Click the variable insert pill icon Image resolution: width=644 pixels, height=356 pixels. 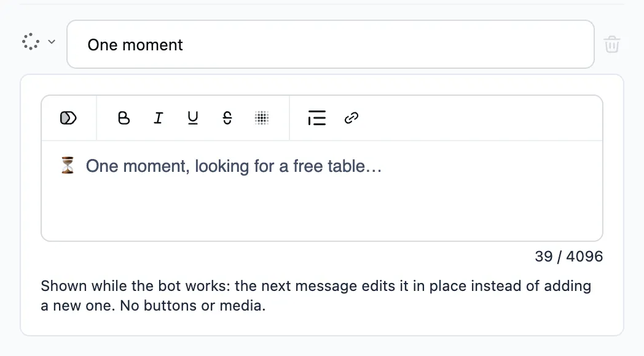click(68, 118)
